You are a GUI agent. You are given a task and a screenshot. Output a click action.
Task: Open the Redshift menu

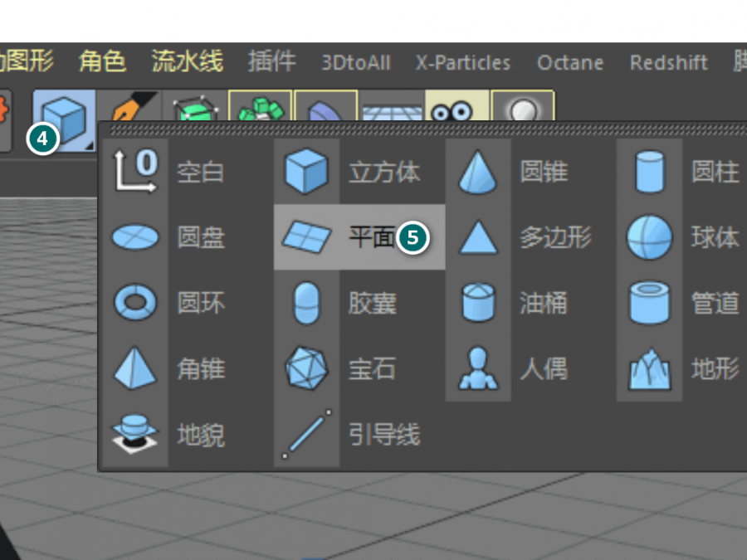point(669,63)
